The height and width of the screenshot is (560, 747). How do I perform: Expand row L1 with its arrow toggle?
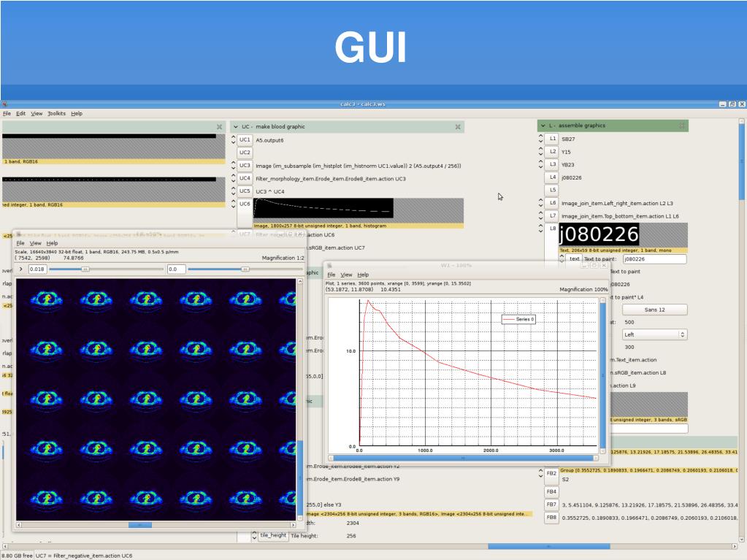(x=541, y=139)
